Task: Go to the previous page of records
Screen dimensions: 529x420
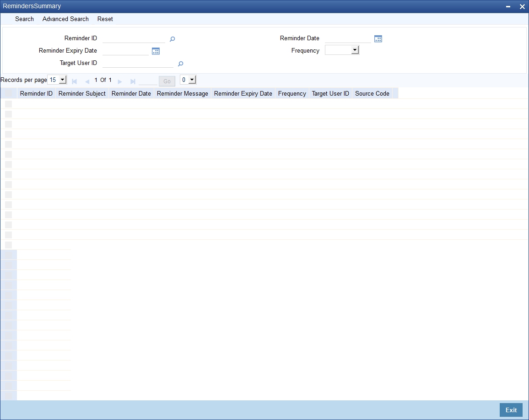Action: click(87, 81)
